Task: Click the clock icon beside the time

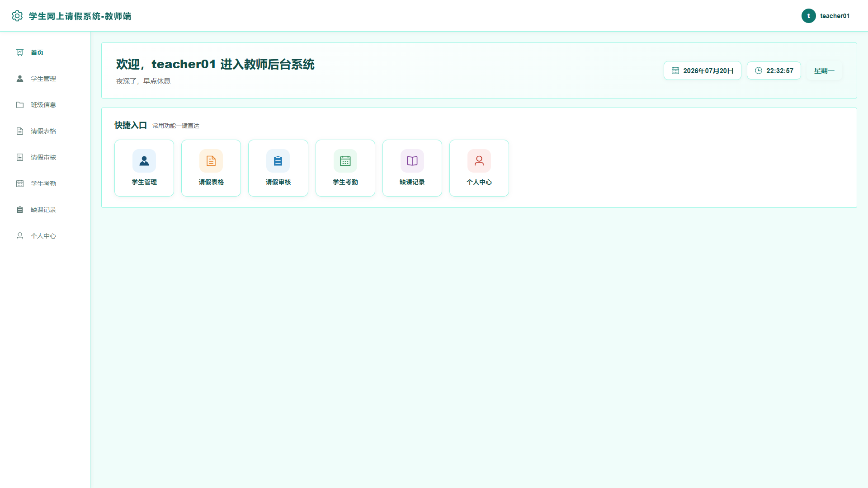Action: [x=759, y=70]
